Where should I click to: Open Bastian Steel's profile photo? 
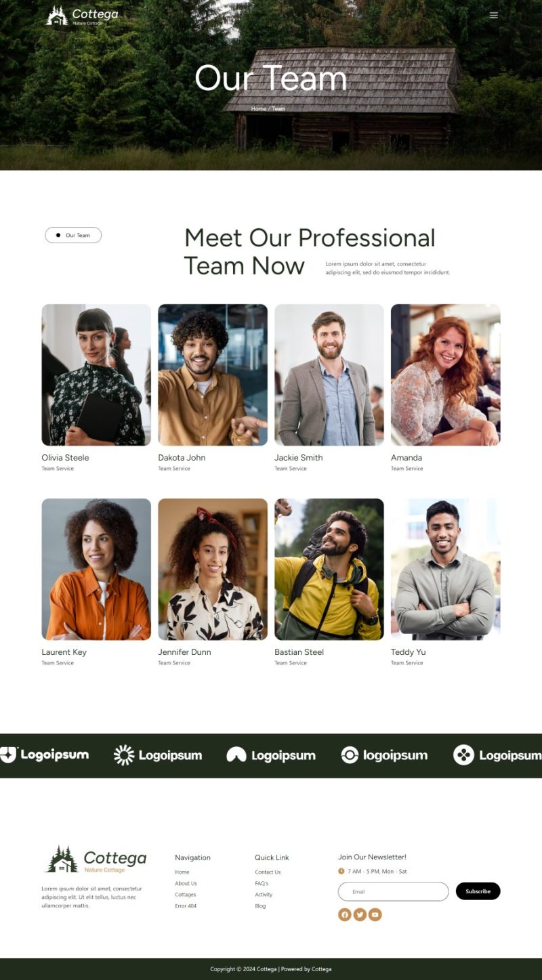point(329,570)
